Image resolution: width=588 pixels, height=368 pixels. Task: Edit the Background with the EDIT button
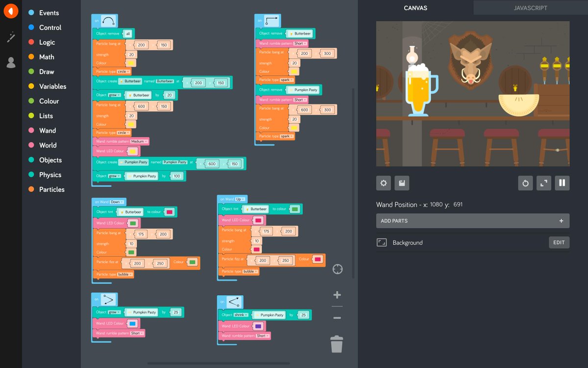(559, 242)
